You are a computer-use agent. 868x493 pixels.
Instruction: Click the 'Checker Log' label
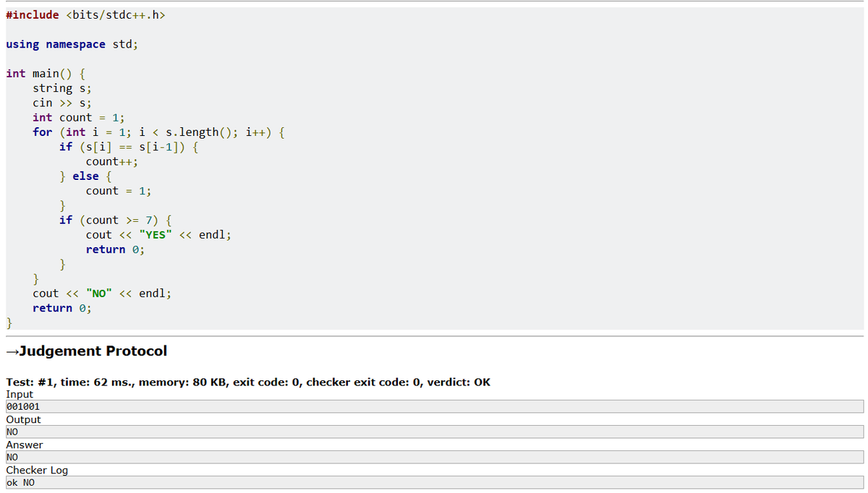click(x=37, y=470)
